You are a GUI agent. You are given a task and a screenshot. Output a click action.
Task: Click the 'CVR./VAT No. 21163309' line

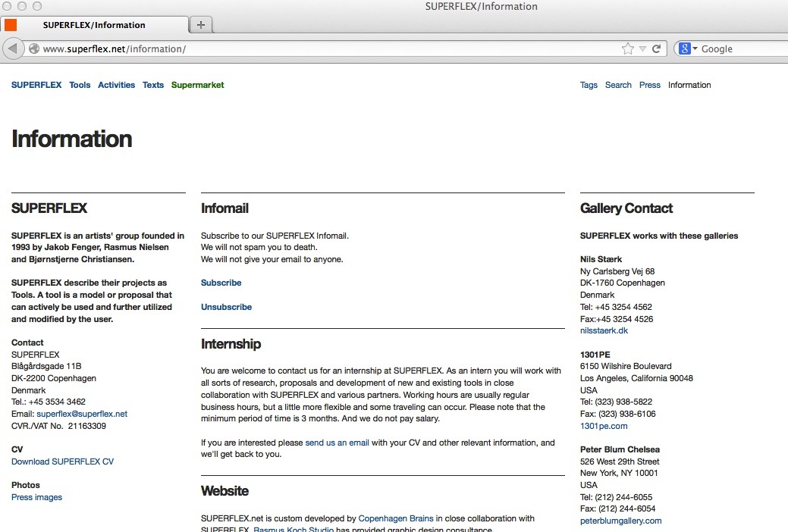(59, 426)
